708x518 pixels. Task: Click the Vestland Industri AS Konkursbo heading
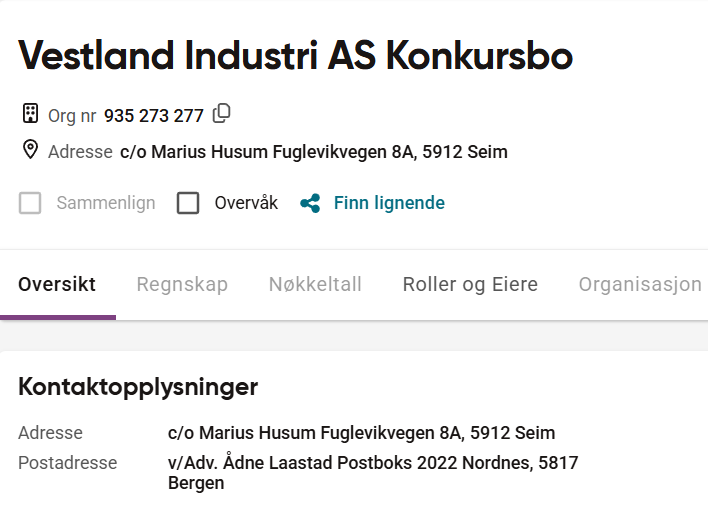296,57
